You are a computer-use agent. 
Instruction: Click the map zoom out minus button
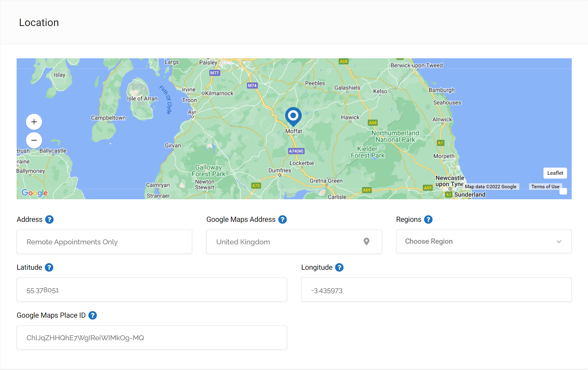coord(34,140)
